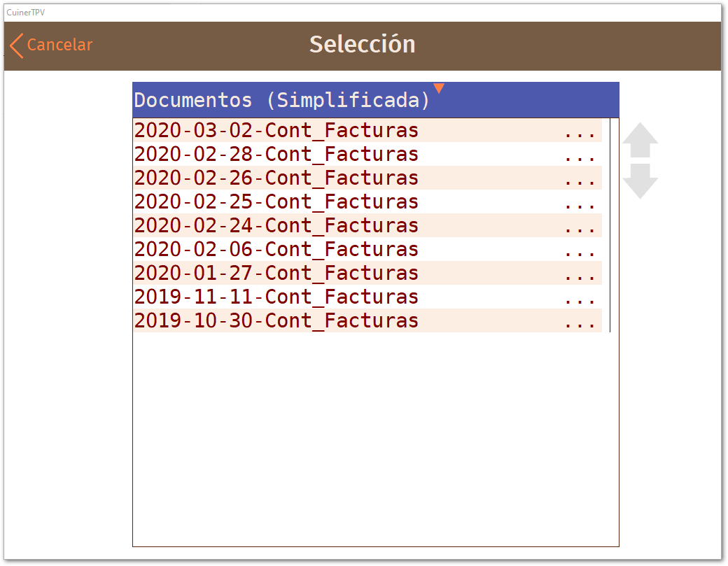Select the 2020-02-26-Cont_Facturas entry
Image resolution: width=728 pixels, height=566 pixels.
pyautogui.click(x=367, y=178)
